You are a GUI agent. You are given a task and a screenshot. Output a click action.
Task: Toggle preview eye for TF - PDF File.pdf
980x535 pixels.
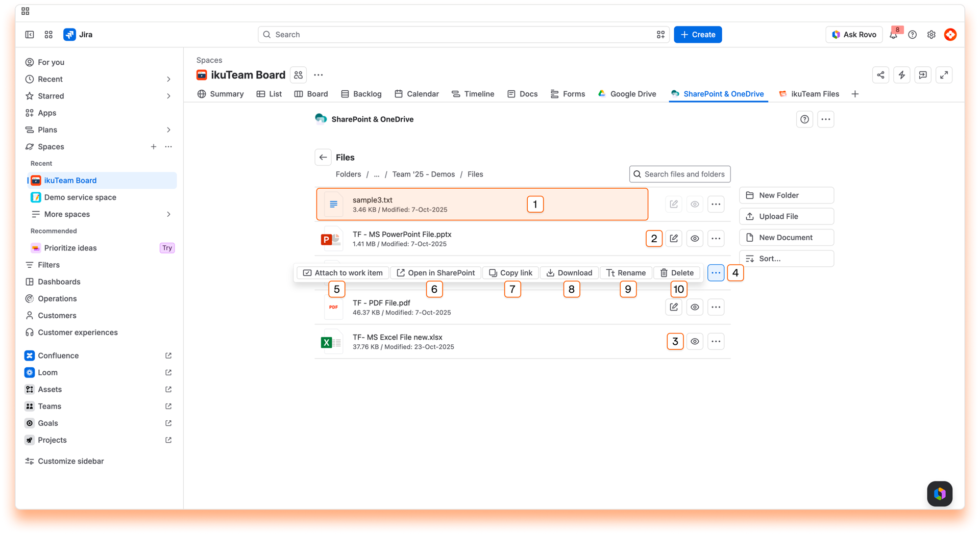pyautogui.click(x=695, y=307)
